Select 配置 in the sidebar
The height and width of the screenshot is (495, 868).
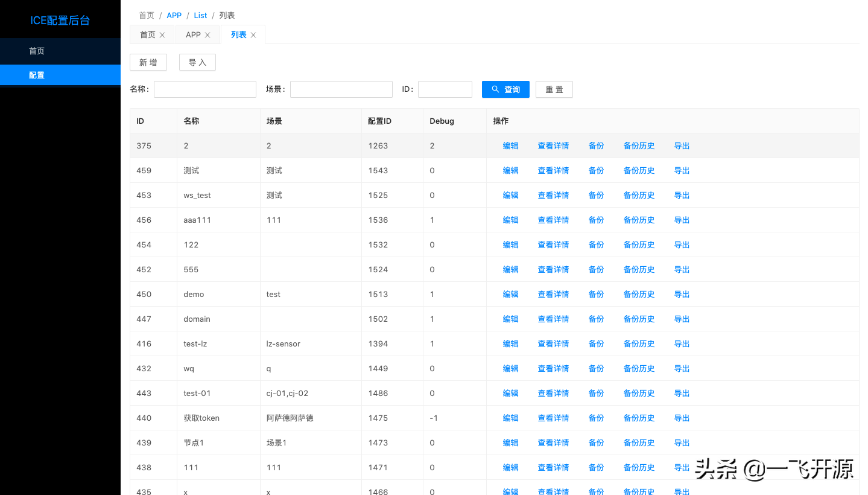pyautogui.click(x=60, y=75)
